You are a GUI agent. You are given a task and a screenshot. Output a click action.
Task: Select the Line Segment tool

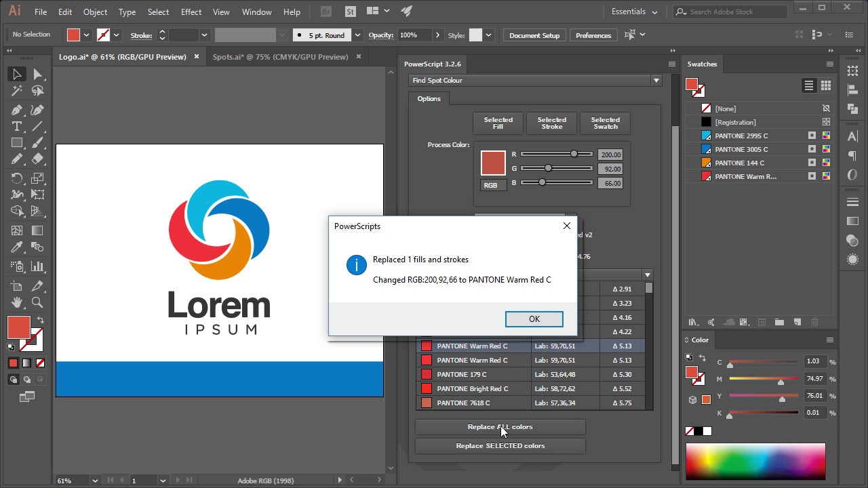[x=38, y=127]
